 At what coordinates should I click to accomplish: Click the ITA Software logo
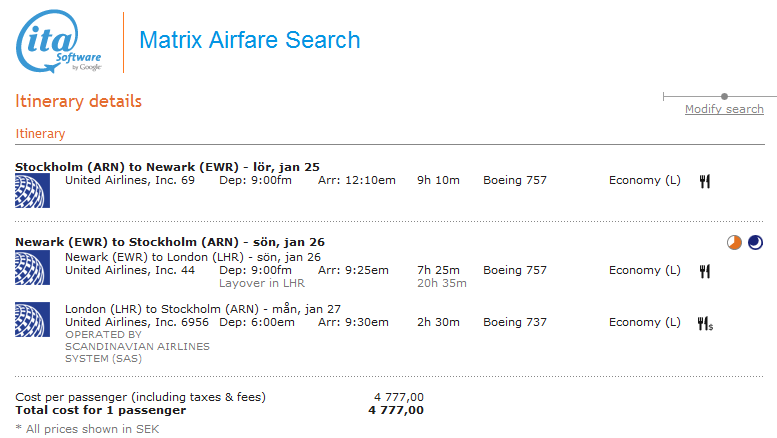coord(59,41)
